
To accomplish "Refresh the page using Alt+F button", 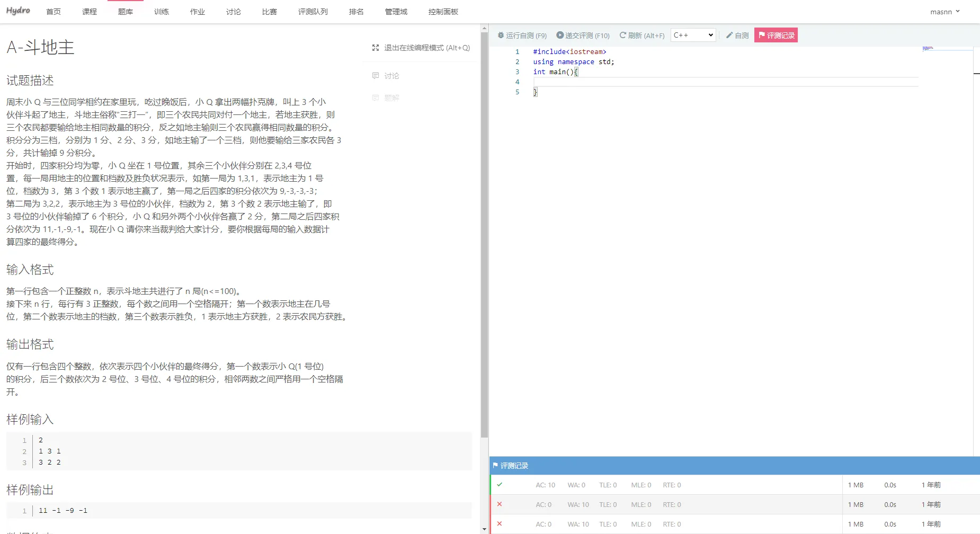I will pyautogui.click(x=642, y=35).
